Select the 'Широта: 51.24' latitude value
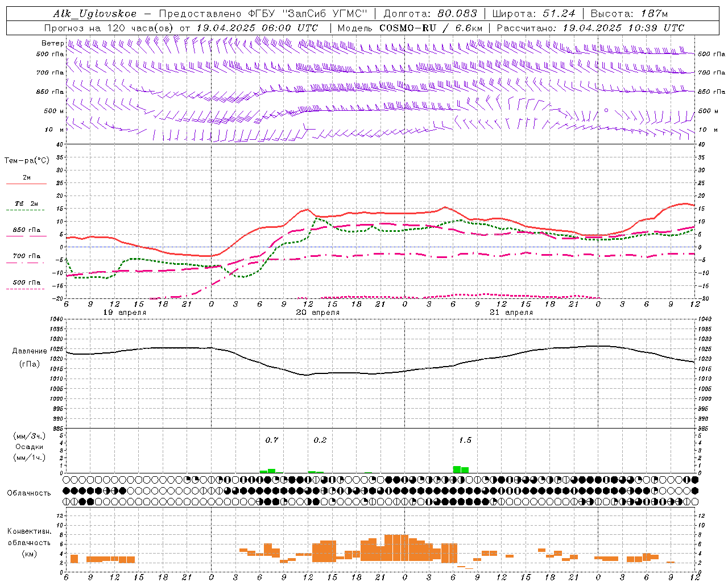This screenshot has width=728, height=582. (x=534, y=14)
